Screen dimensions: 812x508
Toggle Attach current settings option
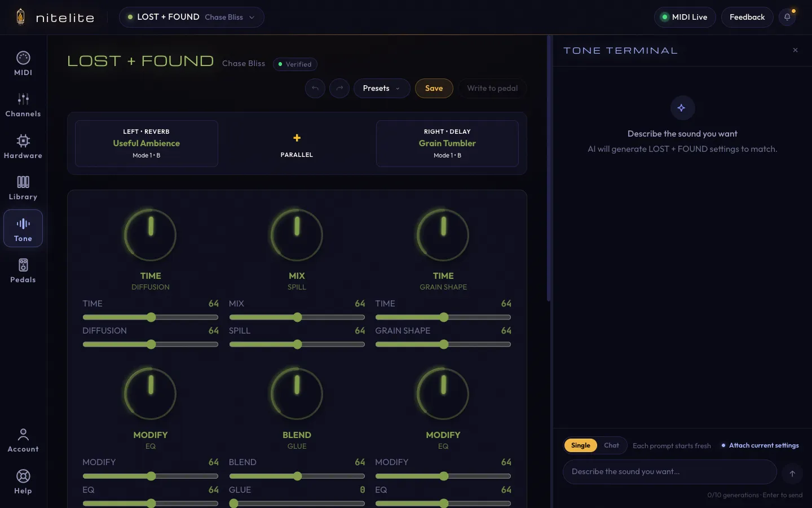(x=760, y=445)
